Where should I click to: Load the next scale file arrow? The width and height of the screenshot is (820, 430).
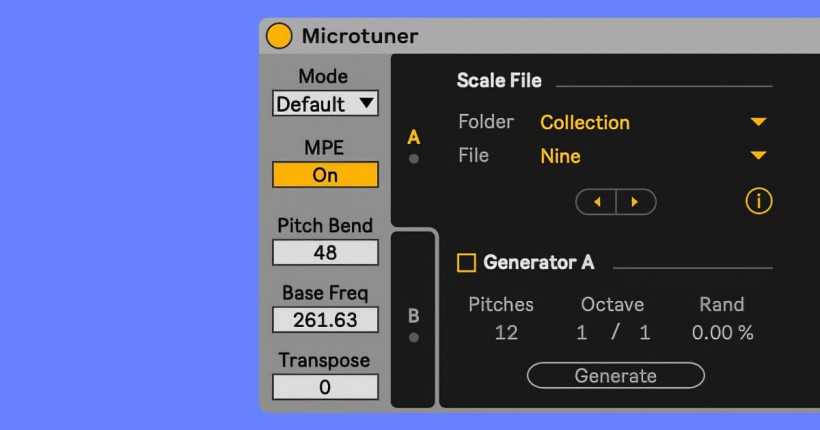635,202
